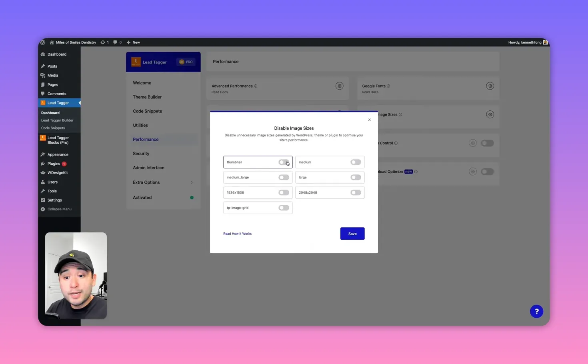Image resolution: width=588 pixels, height=364 pixels.
Task: Click the WordPress logo in the admin bar
Action: point(43,42)
